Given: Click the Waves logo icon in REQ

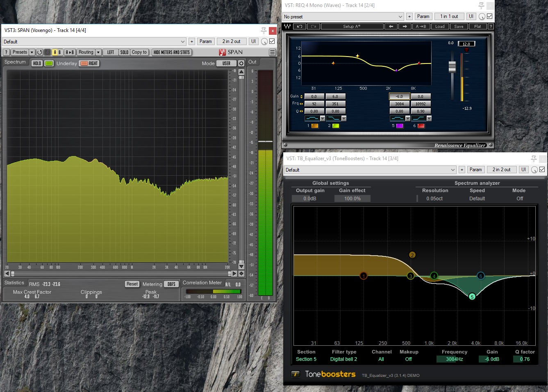Looking at the screenshot, I should (x=287, y=27).
